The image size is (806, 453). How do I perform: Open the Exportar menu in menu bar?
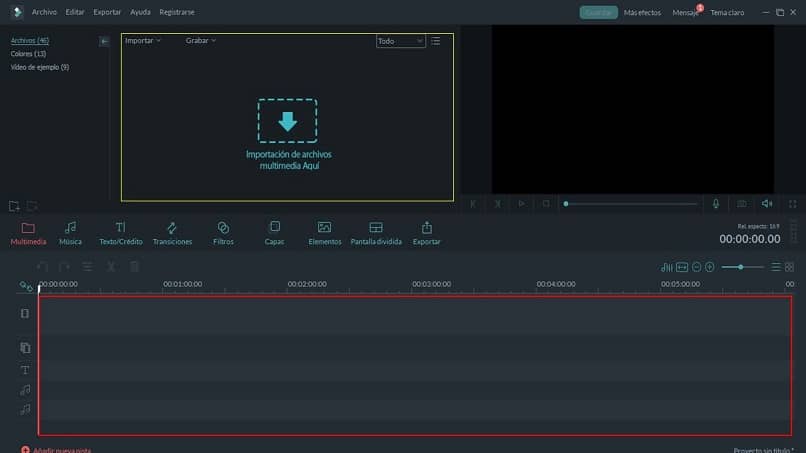click(x=107, y=12)
